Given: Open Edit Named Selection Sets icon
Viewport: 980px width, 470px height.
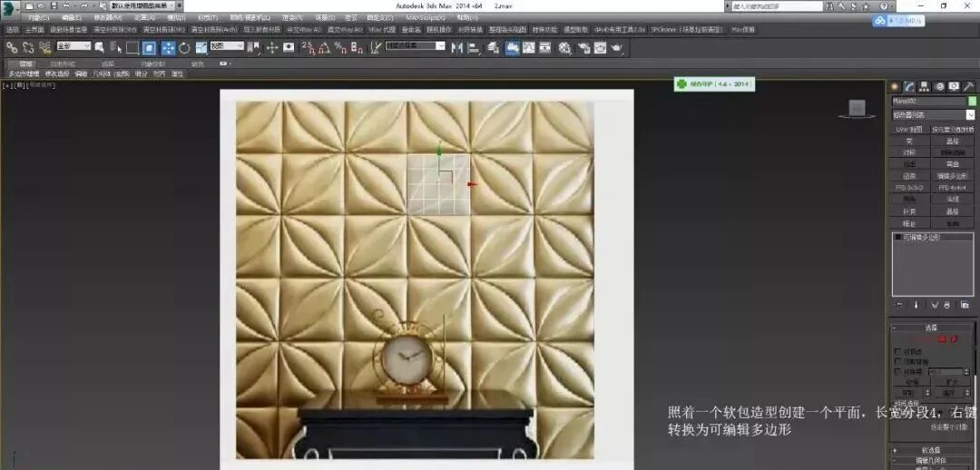Looking at the screenshot, I should (375, 47).
